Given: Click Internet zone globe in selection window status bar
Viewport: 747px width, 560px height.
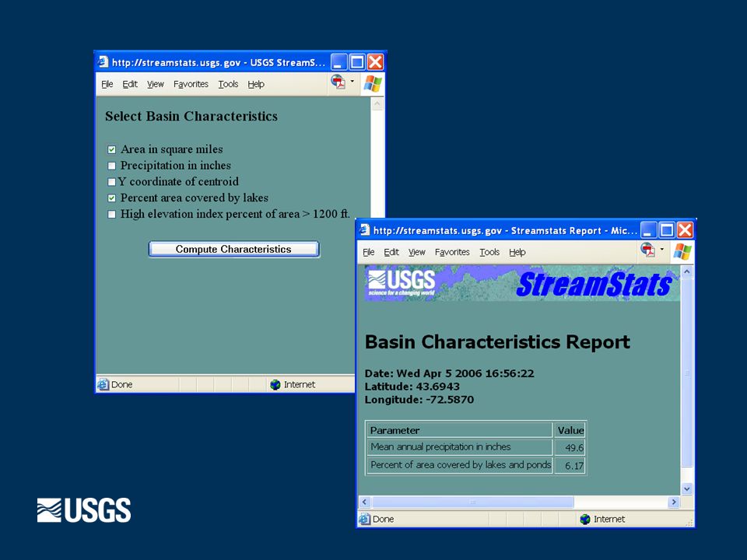Looking at the screenshot, I should pyautogui.click(x=275, y=385).
